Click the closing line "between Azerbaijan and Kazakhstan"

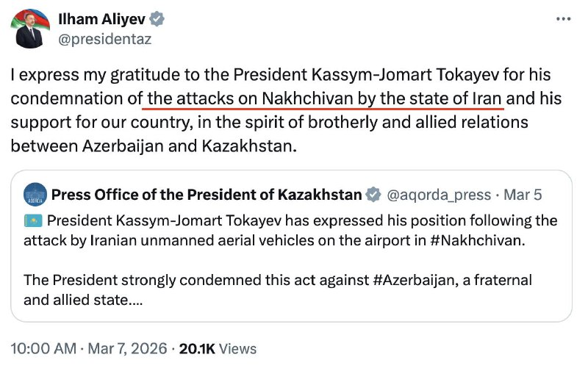[154, 145]
